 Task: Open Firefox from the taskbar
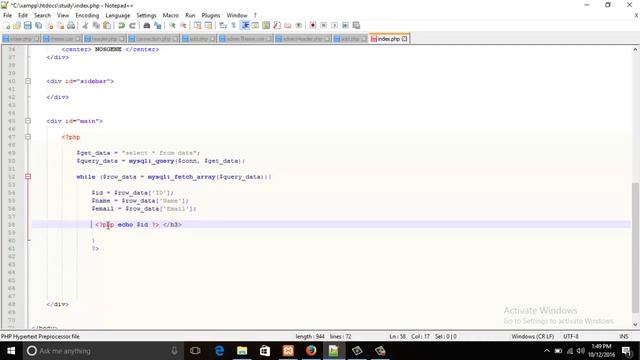(x=311, y=351)
